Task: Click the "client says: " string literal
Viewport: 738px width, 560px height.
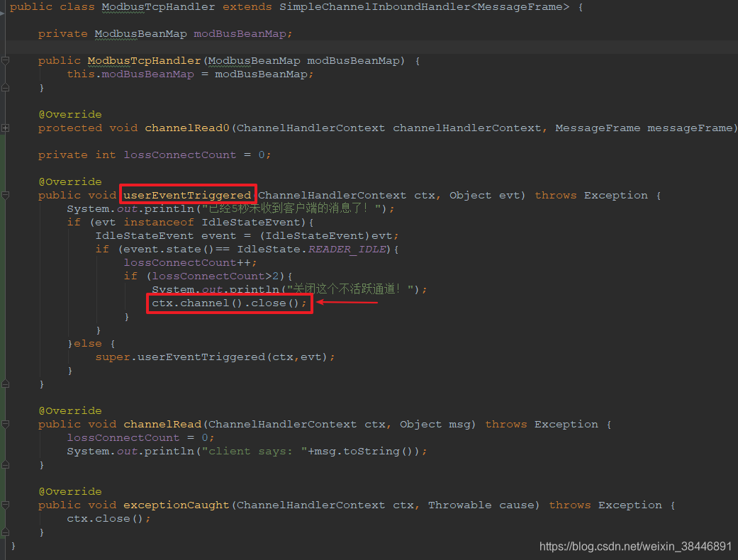Action: [255, 452]
